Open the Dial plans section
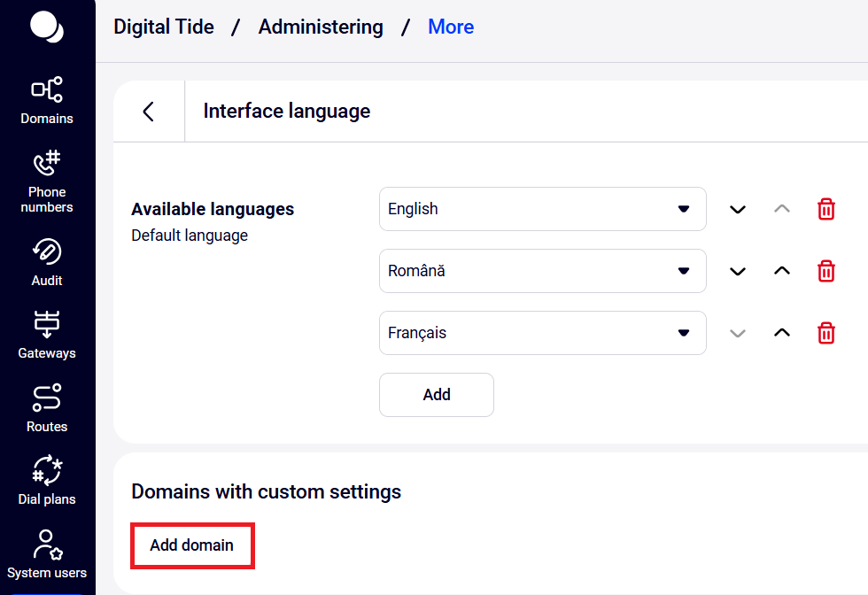Image resolution: width=868 pixels, height=595 pixels. [x=47, y=481]
